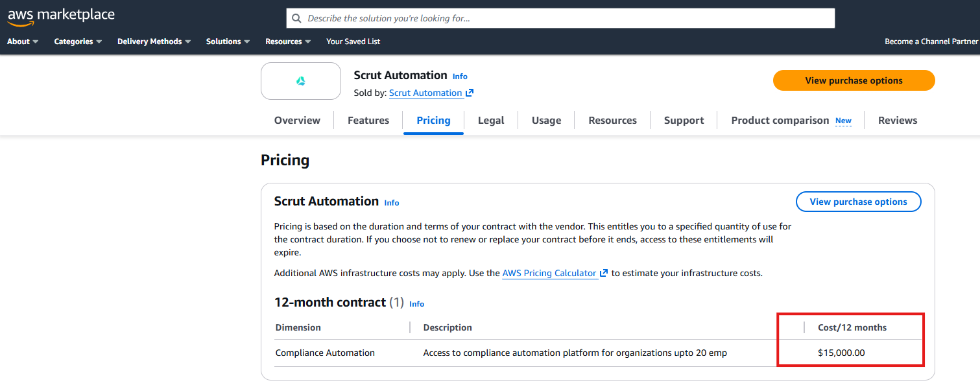Go to Your Saved List
980x387 pixels.
pyautogui.click(x=353, y=41)
